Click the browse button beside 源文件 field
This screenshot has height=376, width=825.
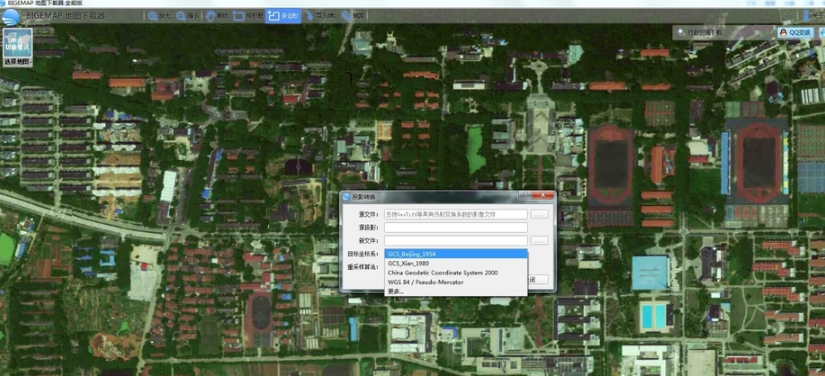click(539, 215)
